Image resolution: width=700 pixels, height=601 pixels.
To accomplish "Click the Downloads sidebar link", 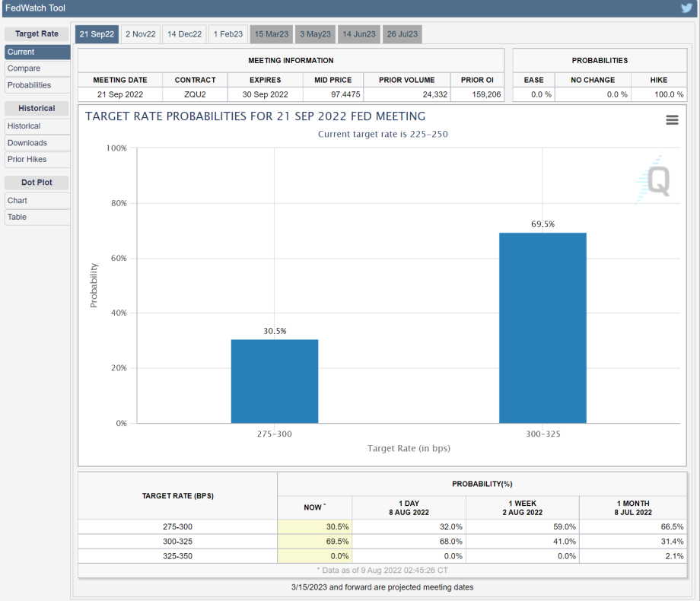I will pos(37,143).
